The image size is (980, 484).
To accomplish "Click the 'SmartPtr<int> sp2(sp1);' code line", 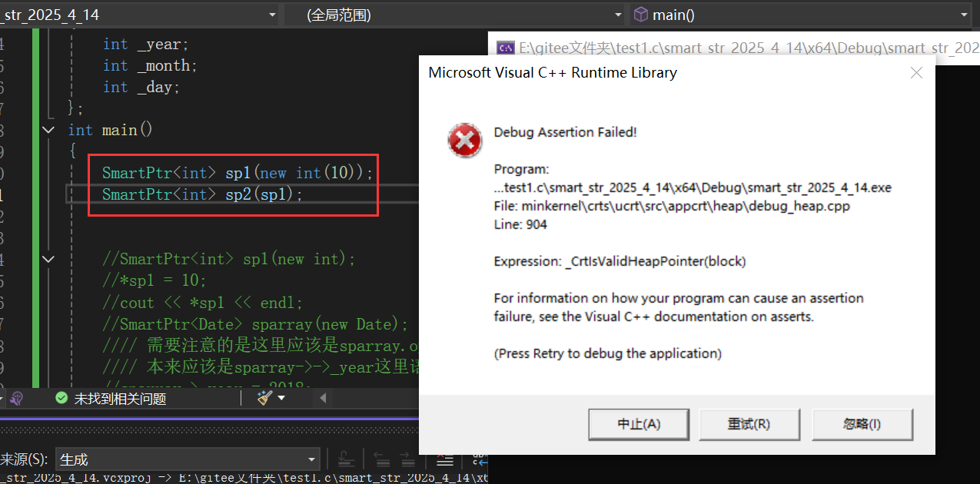I will point(203,195).
